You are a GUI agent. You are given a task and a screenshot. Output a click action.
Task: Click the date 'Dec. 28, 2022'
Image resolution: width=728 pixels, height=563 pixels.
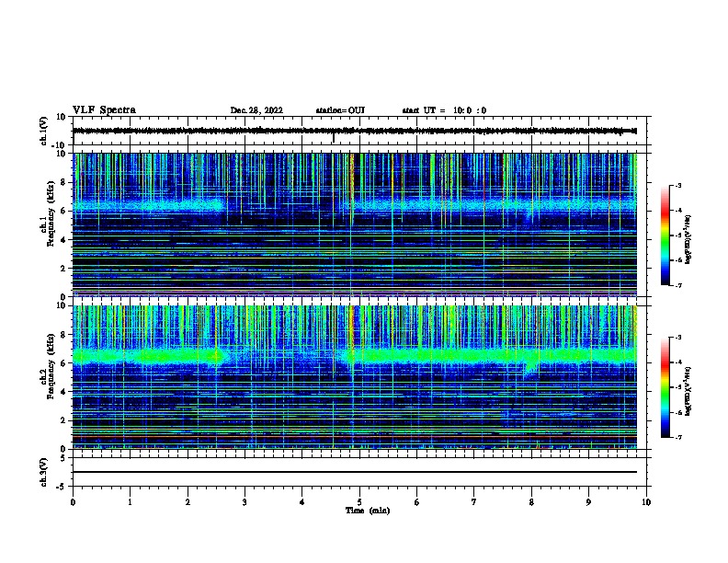click(x=256, y=110)
